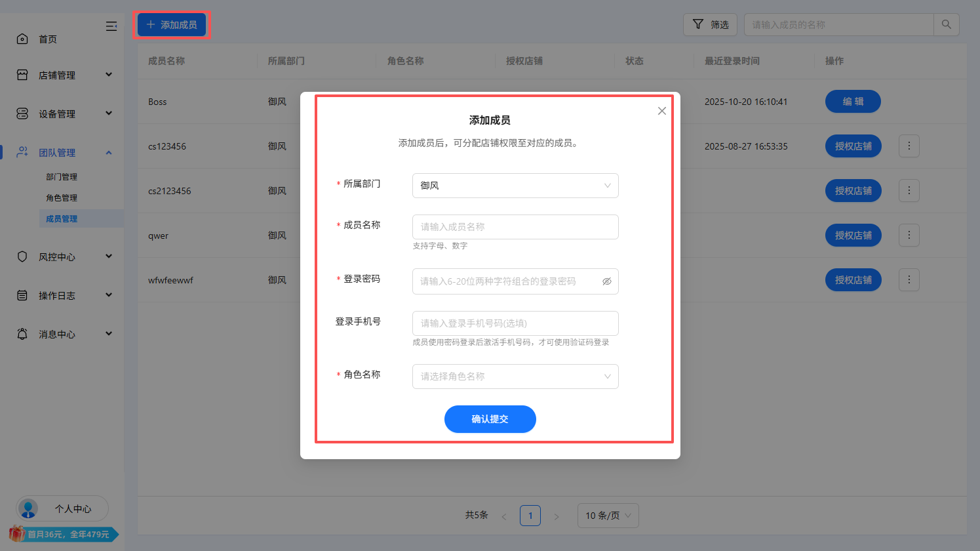Click the three-dot menu on wfwfeewwf row

coord(909,279)
